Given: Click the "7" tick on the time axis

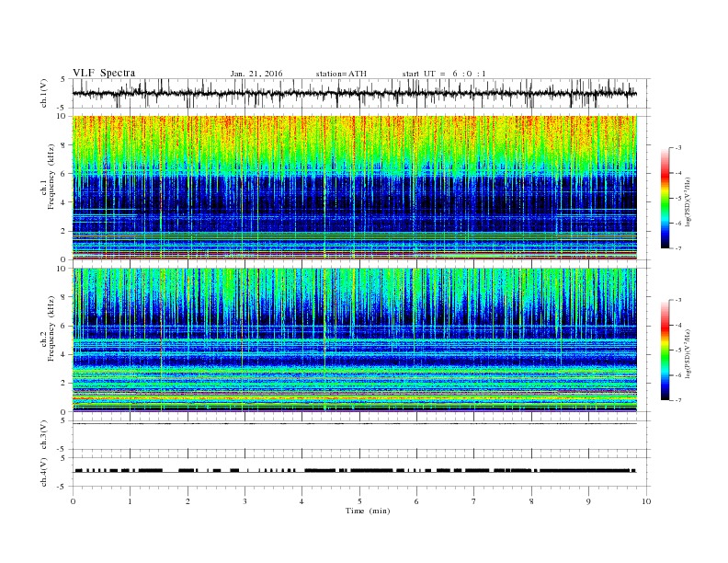Looking at the screenshot, I should click(474, 501).
